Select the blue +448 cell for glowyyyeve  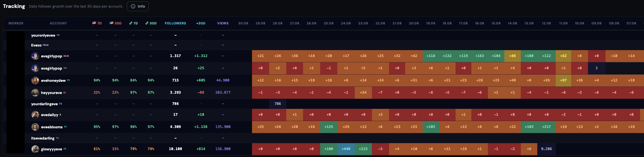[x=346, y=149]
